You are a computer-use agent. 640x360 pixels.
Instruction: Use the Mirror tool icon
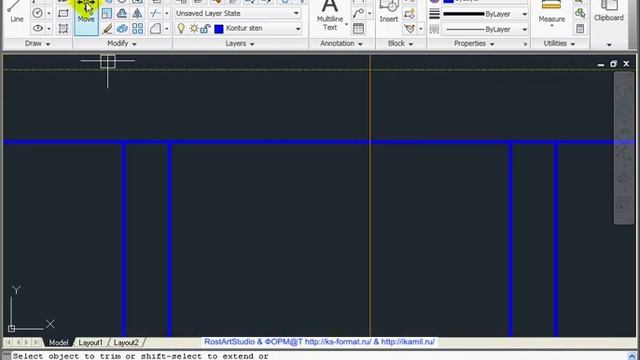point(138,13)
